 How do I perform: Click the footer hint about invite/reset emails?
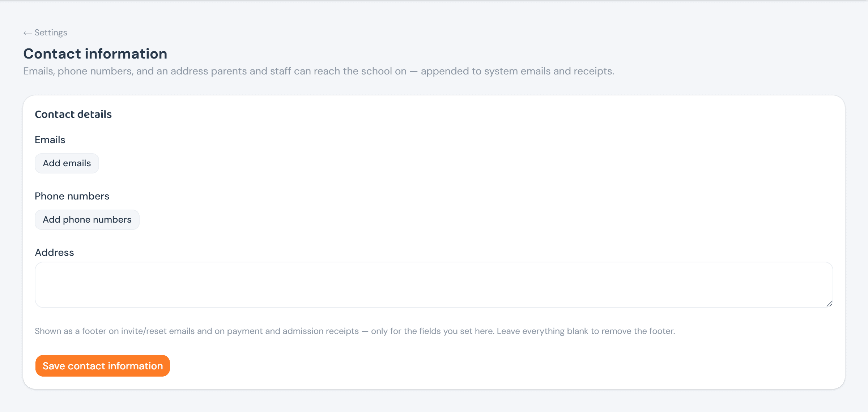coord(355,331)
